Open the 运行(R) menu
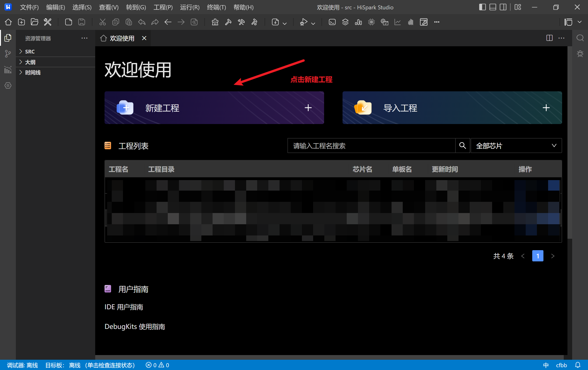Screen dimensions: 588x370 189,7
